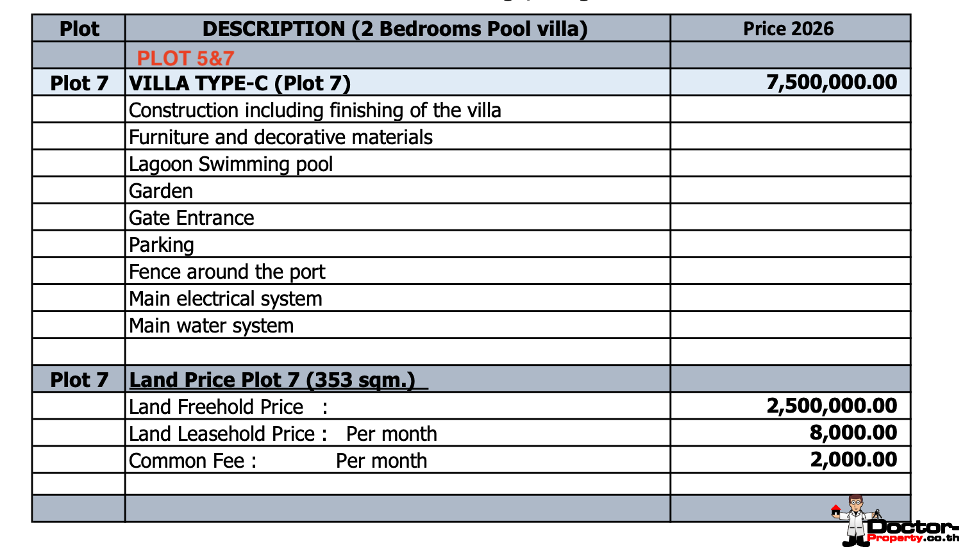Click the 8,000.00 leasehold price cell

pos(853,432)
